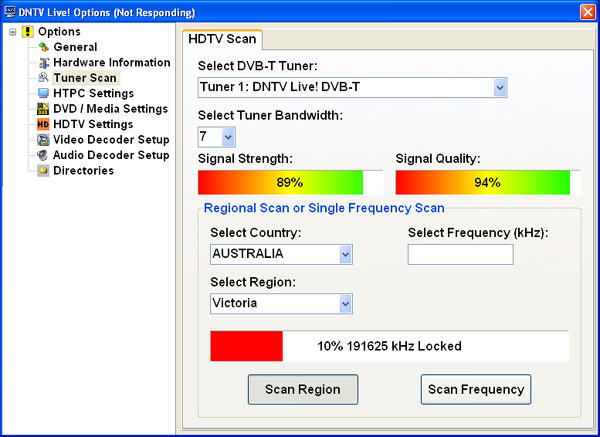Open the Tuner Bandwidth dropdown
Image resolution: width=600 pixels, height=437 pixels.
pos(228,137)
